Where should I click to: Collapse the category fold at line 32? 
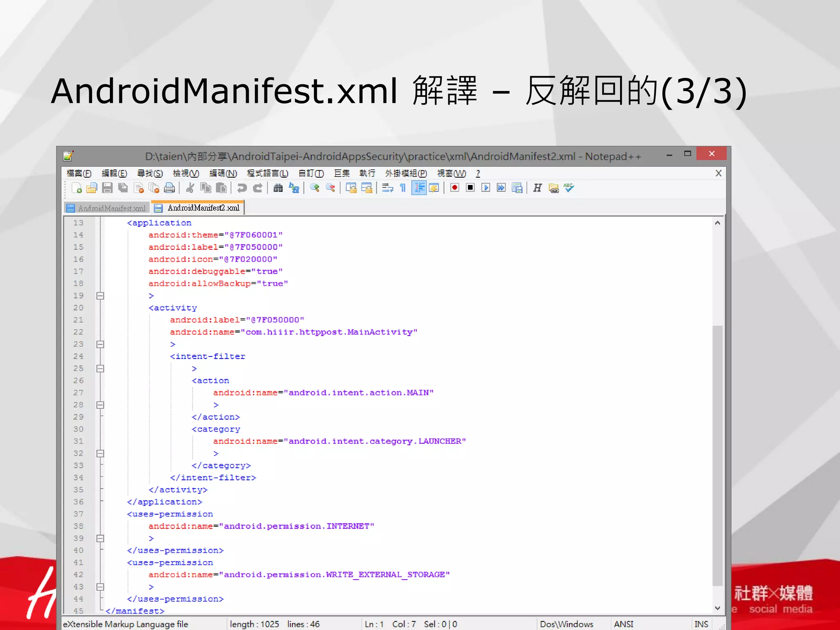[100, 453]
